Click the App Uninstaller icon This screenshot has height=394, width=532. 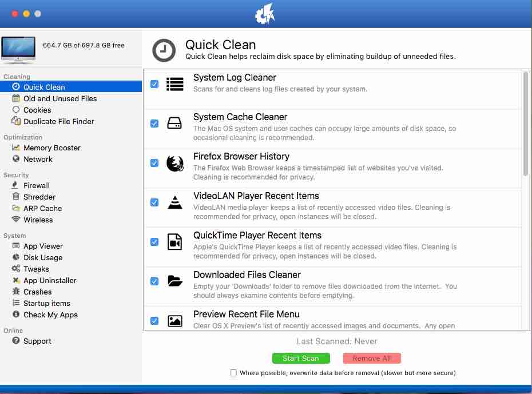click(16, 280)
